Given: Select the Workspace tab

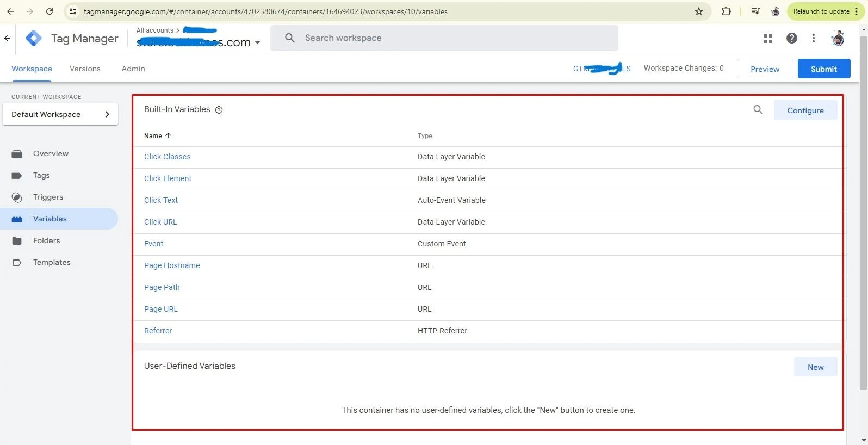Looking at the screenshot, I should click(x=32, y=69).
